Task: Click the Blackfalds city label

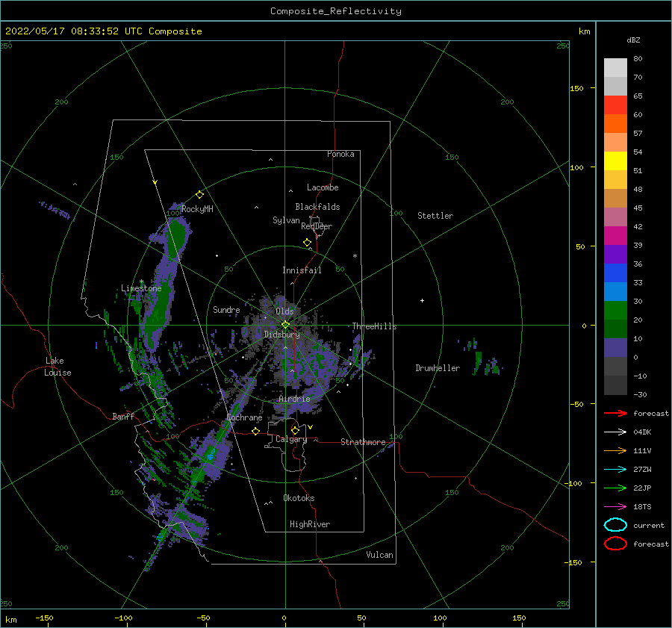Action: 317,207
